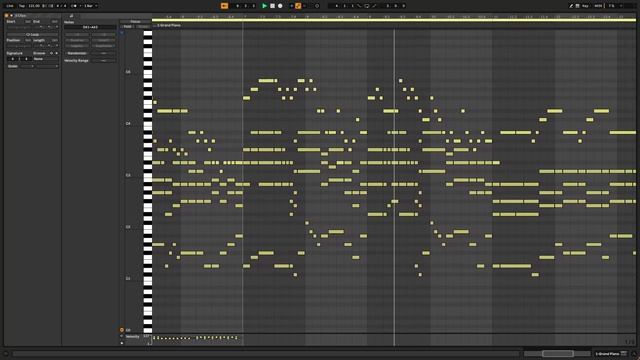Click the zoom overview slider thumb at bottom

coord(558,353)
